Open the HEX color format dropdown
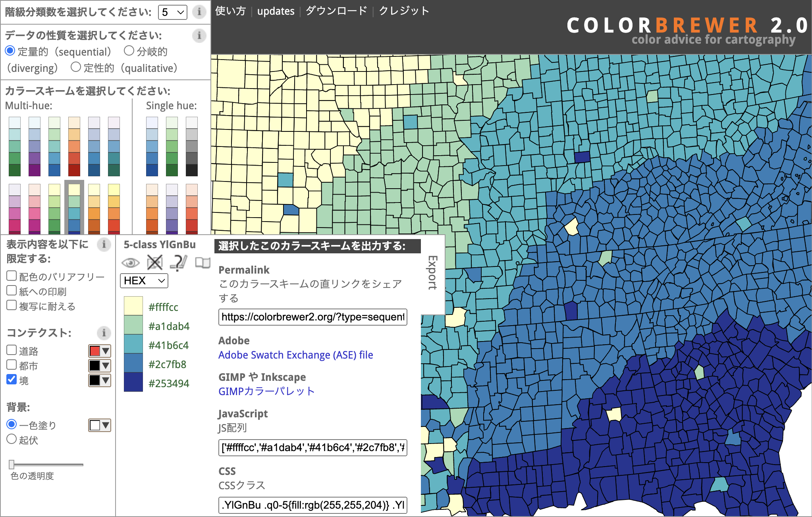The image size is (812, 517). tap(144, 281)
